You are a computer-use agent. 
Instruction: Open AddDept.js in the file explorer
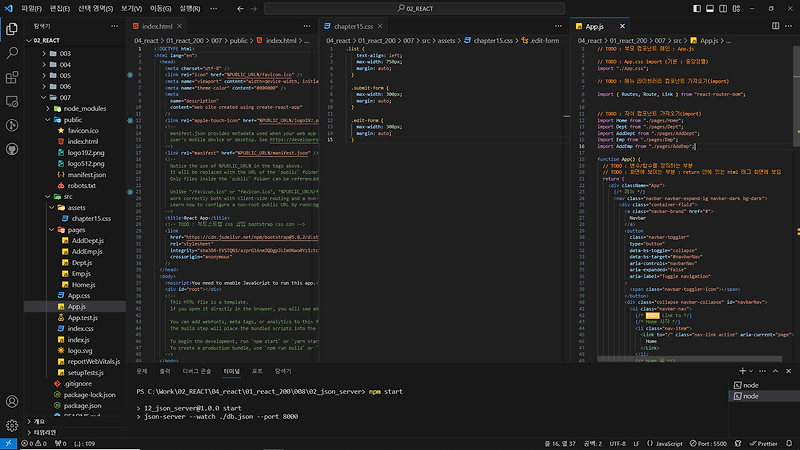point(87,241)
